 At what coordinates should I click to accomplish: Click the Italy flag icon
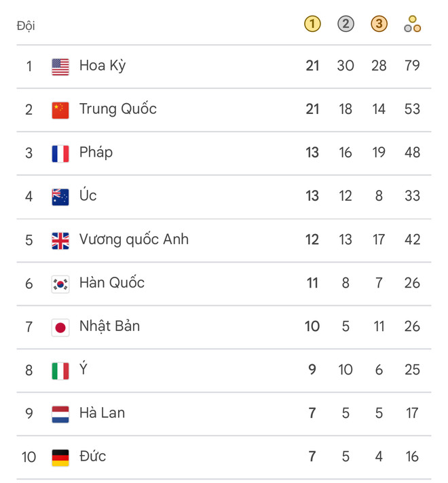point(60,370)
